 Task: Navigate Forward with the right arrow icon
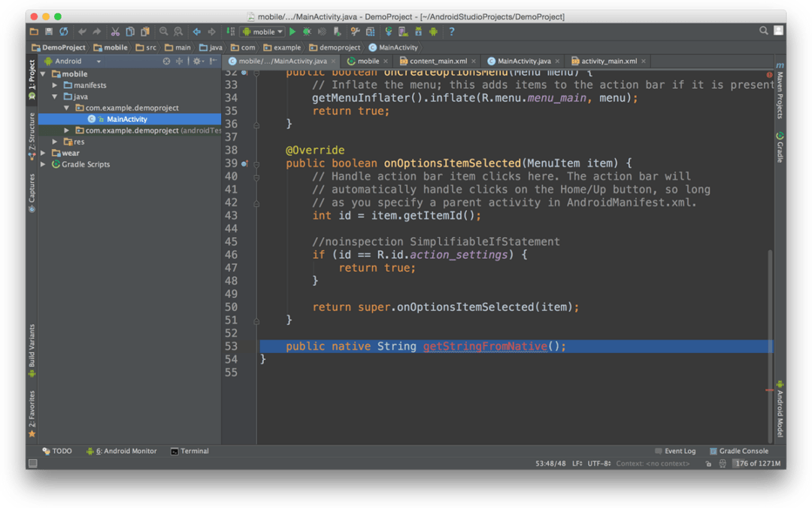[212, 32]
